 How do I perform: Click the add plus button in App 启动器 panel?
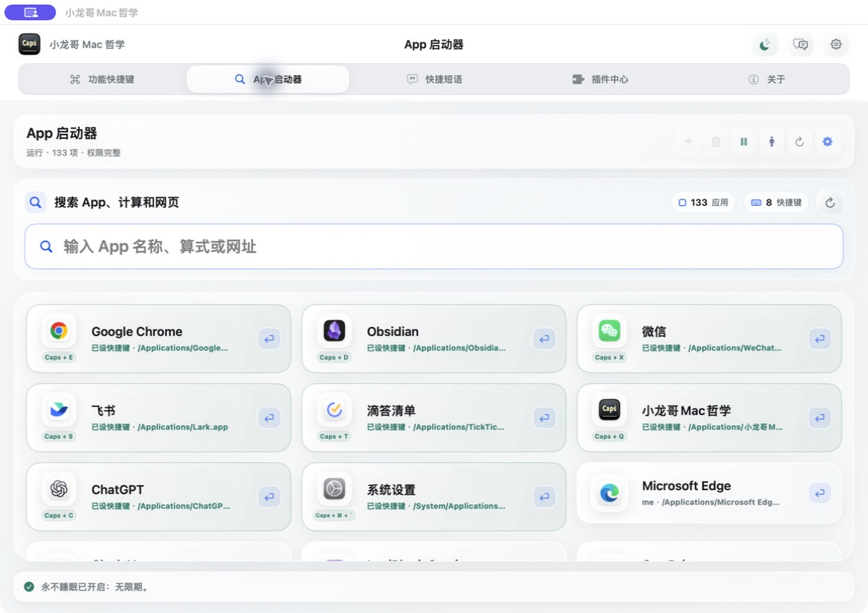(x=688, y=141)
